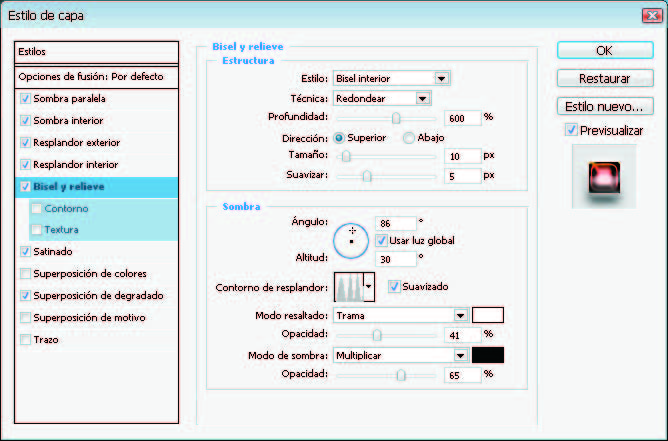Uncheck the Satinado checkbox
Screen dimensions: 668x441
(26, 251)
